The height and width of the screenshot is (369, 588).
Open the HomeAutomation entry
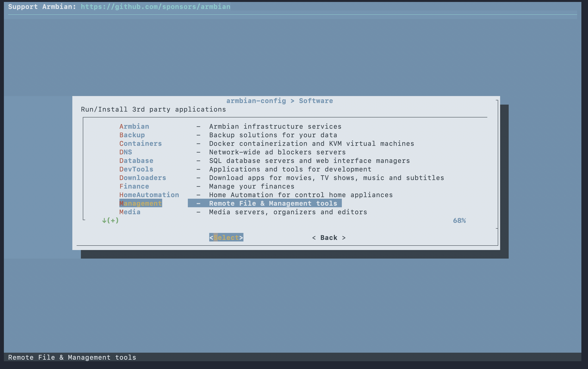pos(149,195)
